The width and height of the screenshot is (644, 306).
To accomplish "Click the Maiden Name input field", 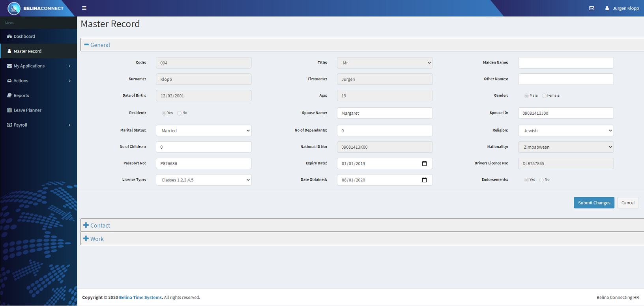I will [x=566, y=63].
